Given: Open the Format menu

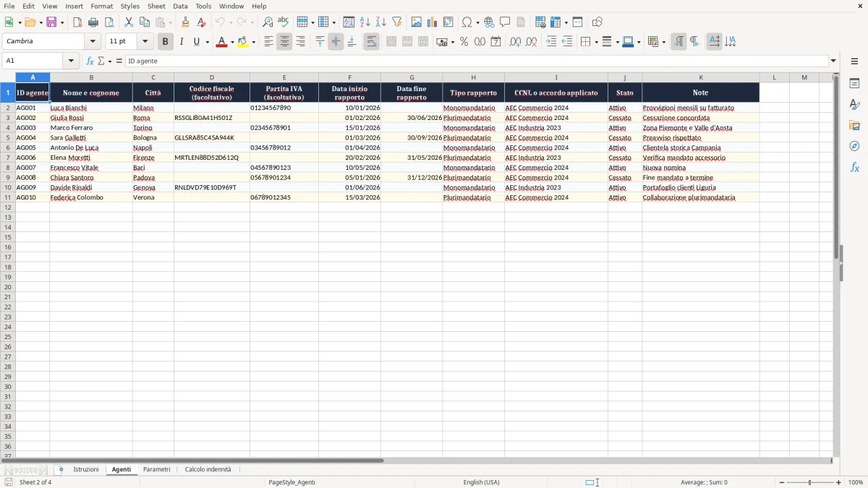Looking at the screenshot, I should pyautogui.click(x=101, y=6).
